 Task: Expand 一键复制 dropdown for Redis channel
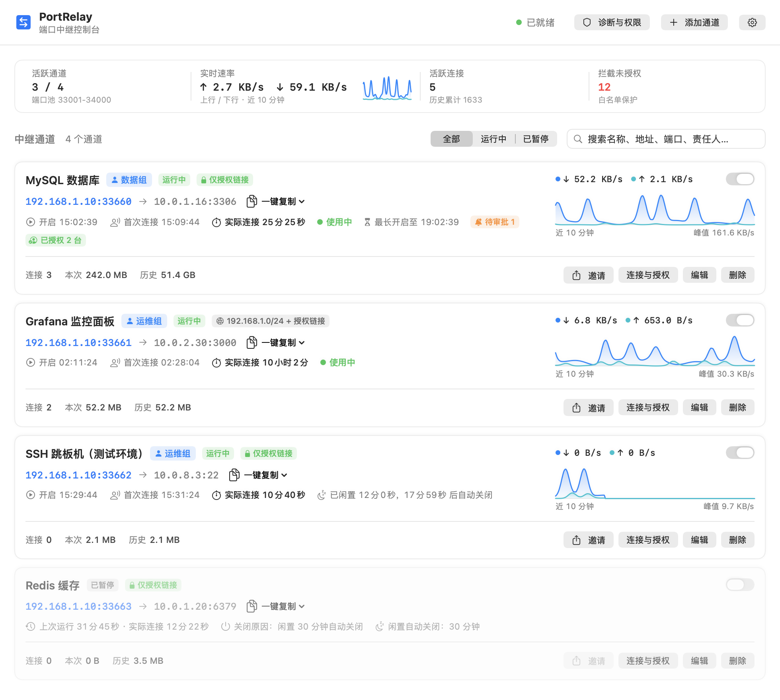[x=283, y=606]
